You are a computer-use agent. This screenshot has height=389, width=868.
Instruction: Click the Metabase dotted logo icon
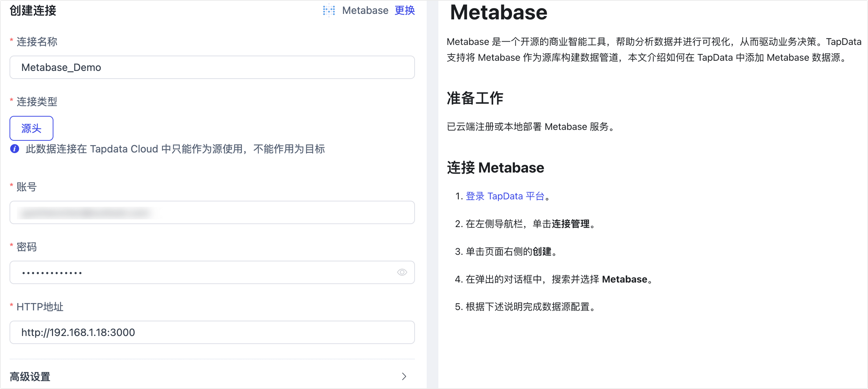click(x=328, y=10)
